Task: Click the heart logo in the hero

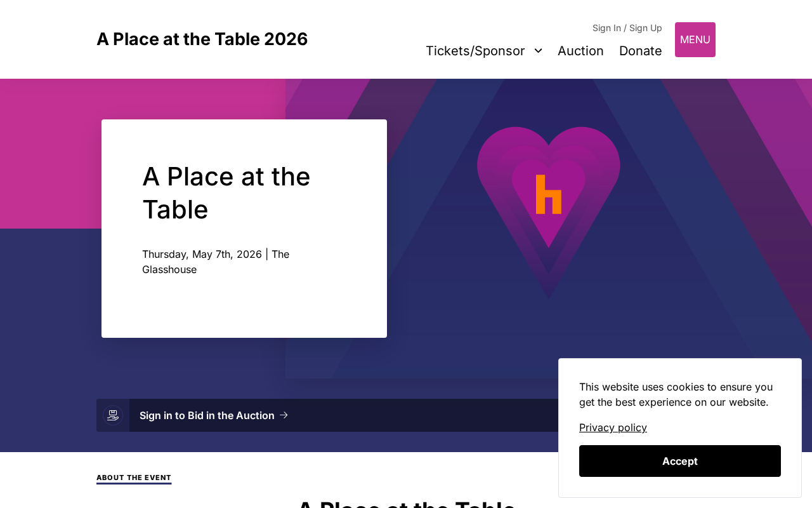Action: (x=549, y=213)
